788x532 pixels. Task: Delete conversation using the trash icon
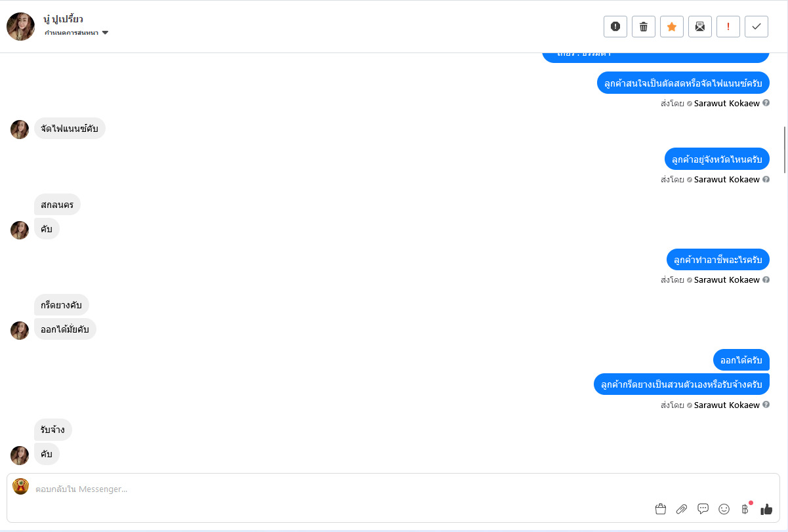644,26
